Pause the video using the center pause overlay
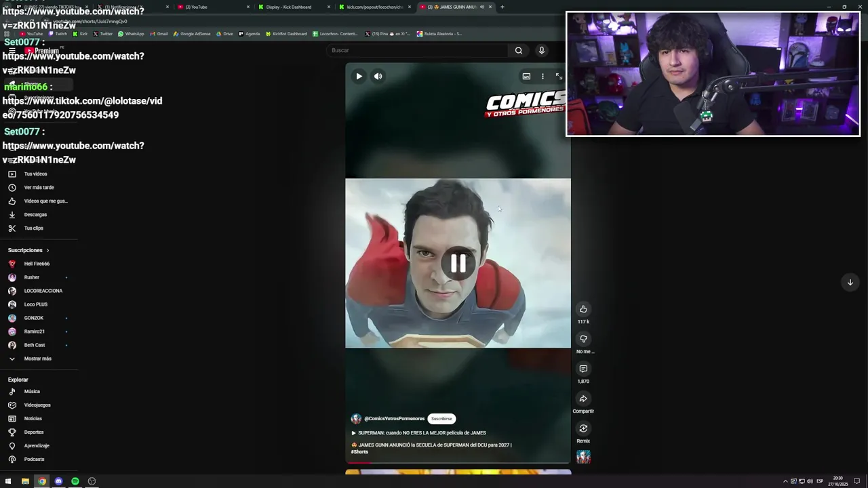This screenshot has width=868, height=488. 458,263
